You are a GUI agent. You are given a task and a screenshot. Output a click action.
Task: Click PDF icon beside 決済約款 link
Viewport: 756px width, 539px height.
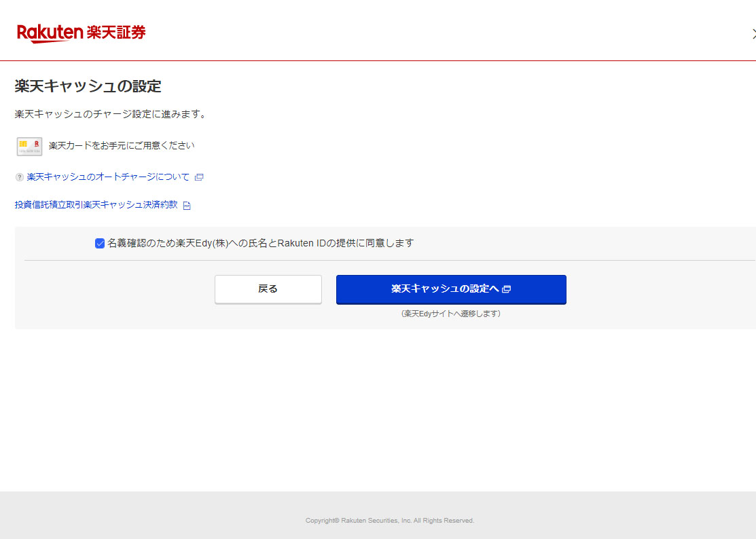(x=187, y=206)
